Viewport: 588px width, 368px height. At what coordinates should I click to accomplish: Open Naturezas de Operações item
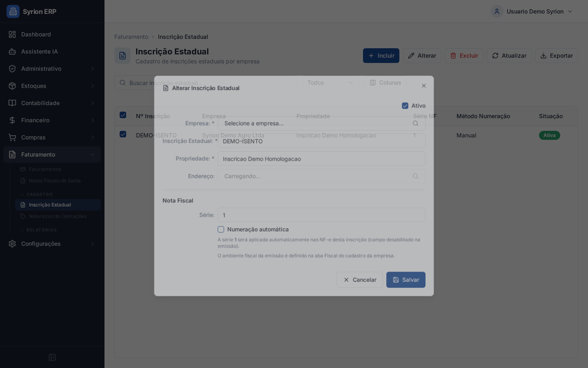[58, 216]
